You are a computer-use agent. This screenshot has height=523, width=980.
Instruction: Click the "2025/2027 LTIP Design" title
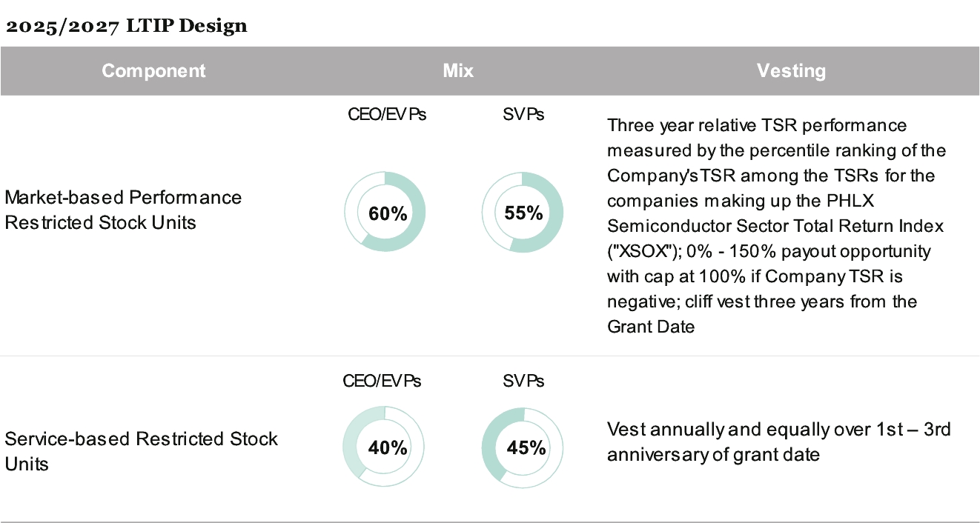(x=126, y=27)
